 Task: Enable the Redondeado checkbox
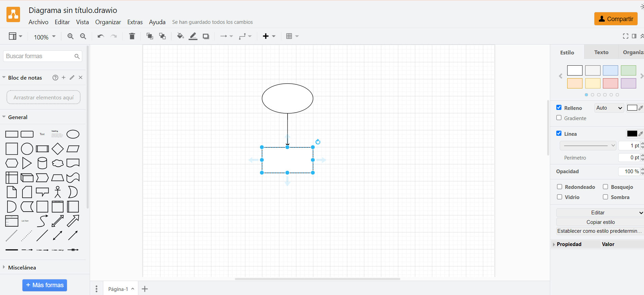[559, 187]
